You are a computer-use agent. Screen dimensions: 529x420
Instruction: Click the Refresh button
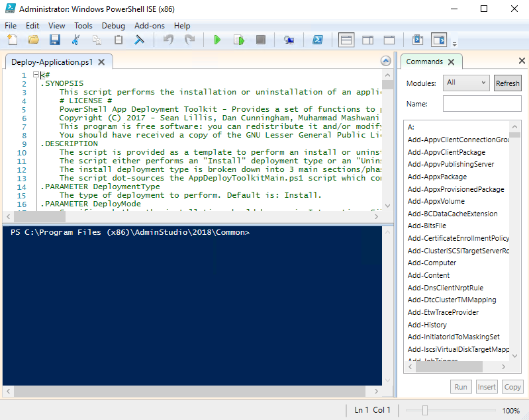click(x=507, y=83)
